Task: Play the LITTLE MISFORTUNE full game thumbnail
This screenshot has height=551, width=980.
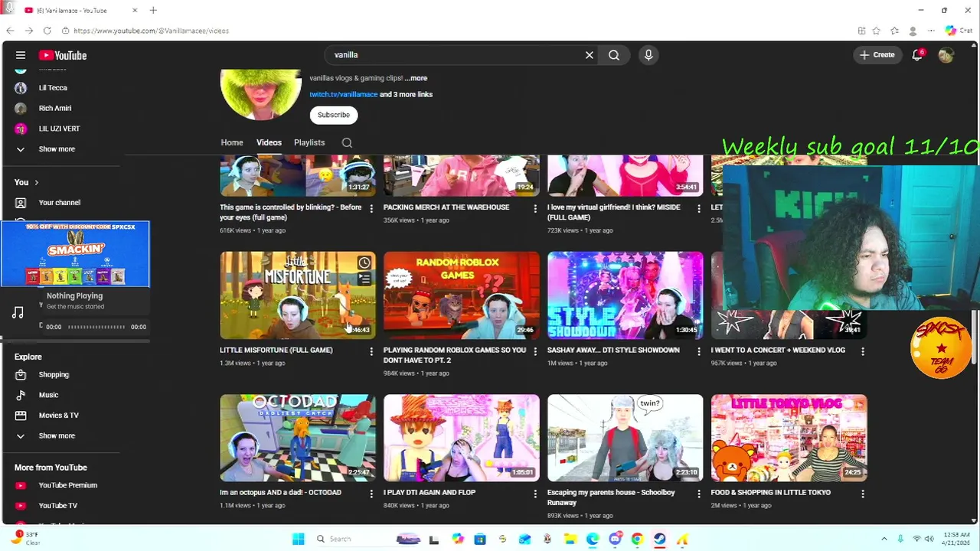Action: (x=298, y=295)
